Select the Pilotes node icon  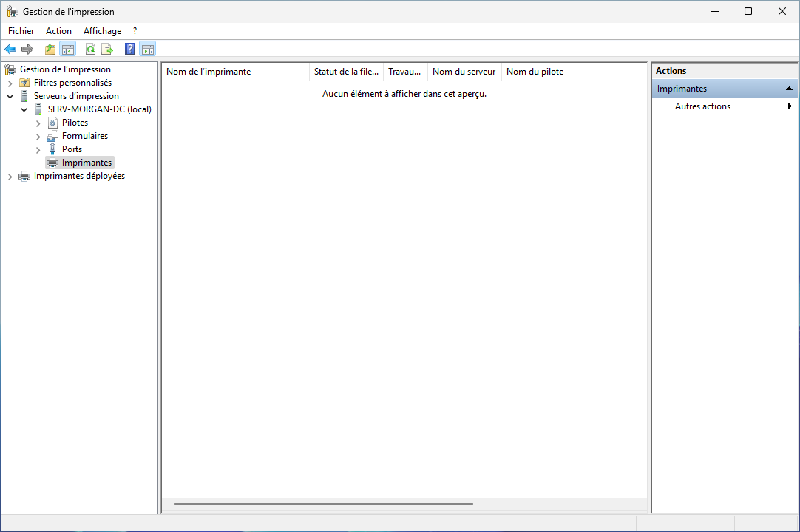52,123
